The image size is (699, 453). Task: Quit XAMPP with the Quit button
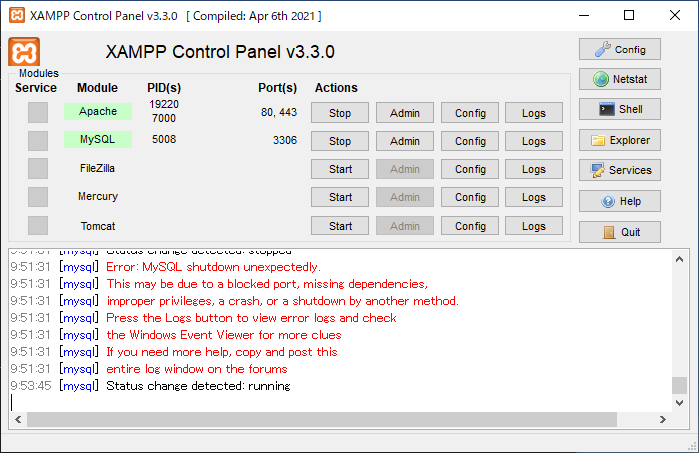tap(620, 232)
